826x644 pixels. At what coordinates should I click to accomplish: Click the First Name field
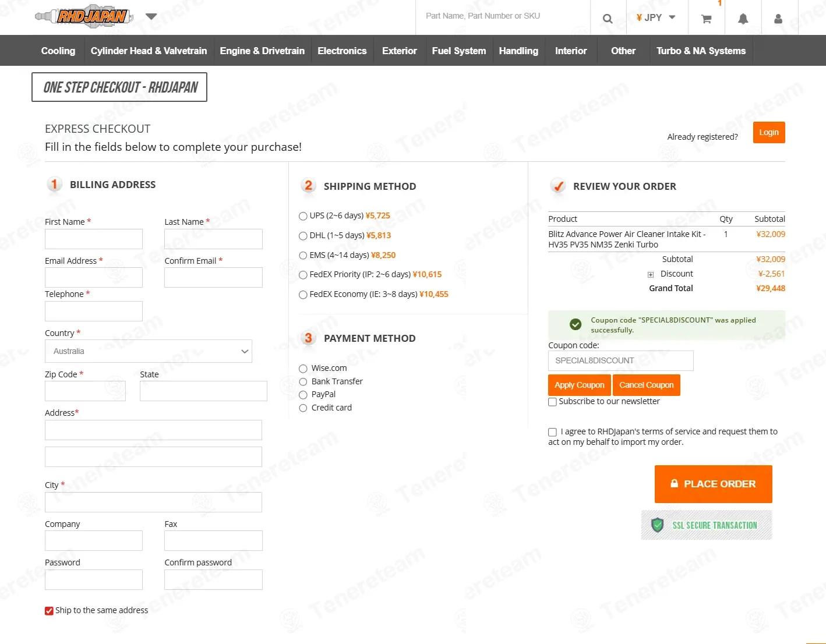[x=94, y=239]
